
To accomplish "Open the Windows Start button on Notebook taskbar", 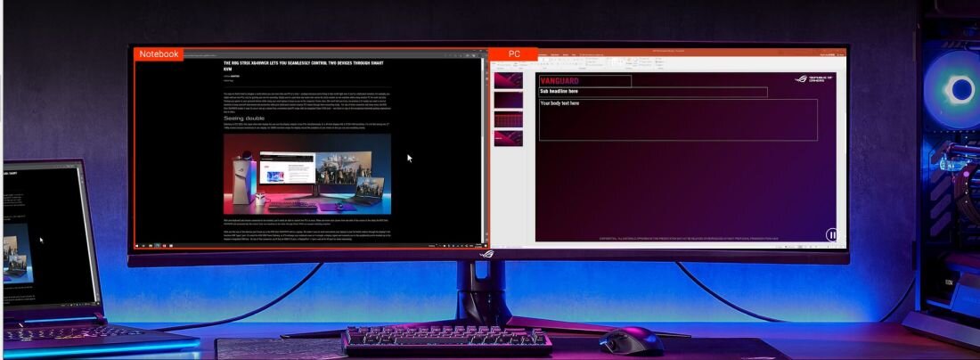I will (138, 246).
